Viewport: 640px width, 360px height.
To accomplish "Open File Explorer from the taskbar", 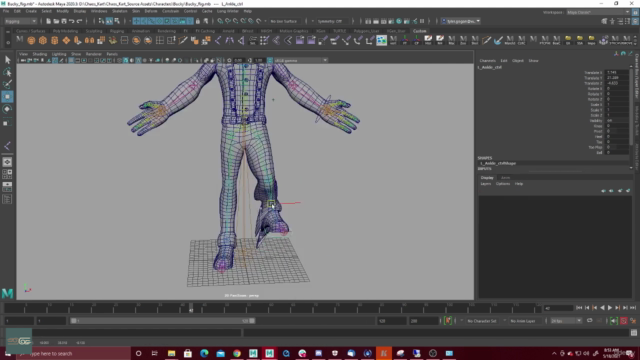I will pyautogui.click(x=171, y=353).
